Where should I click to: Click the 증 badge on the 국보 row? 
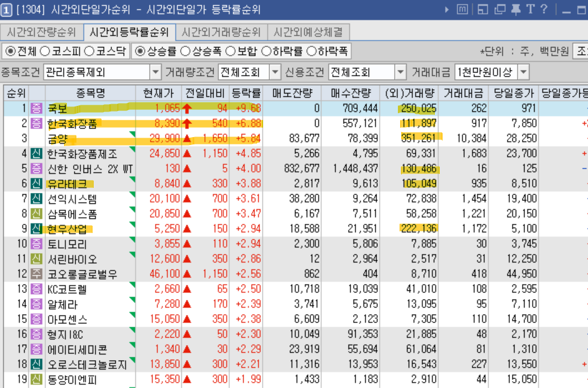tap(36, 108)
